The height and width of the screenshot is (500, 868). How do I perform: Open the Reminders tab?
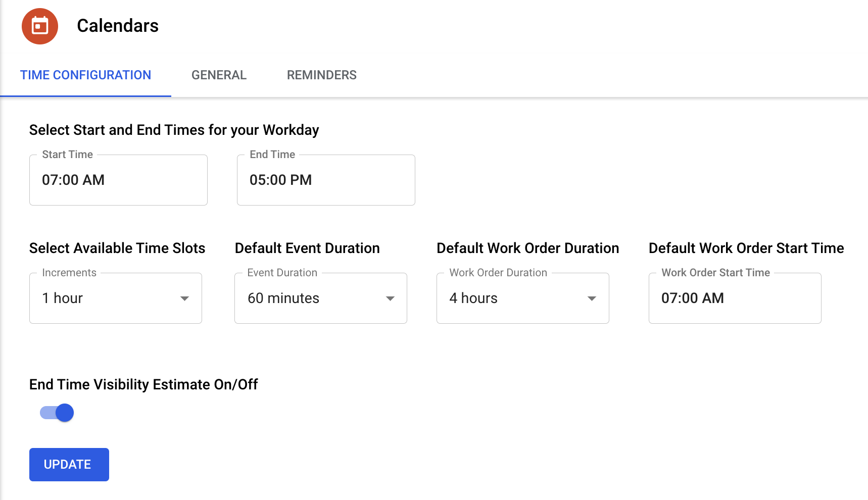point(321,75)
